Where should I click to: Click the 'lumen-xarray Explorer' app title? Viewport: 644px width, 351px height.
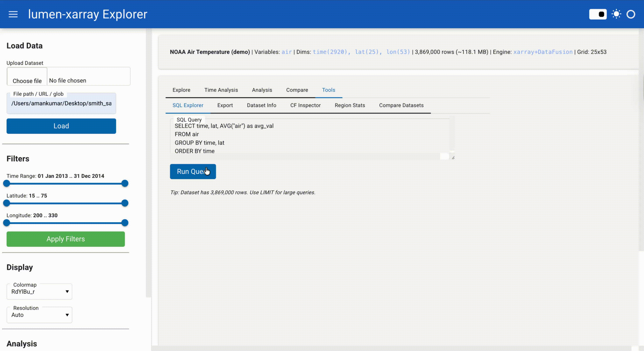click(x=88, y=14)
